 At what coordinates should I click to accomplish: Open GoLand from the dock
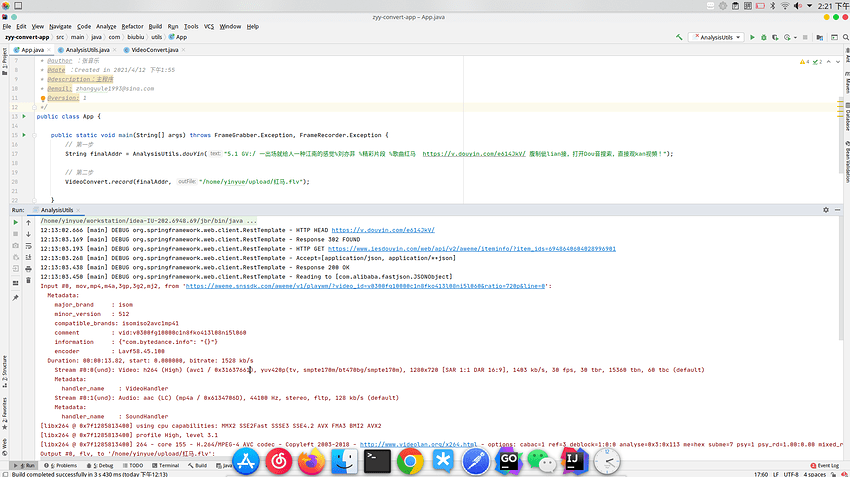(508, 462)
